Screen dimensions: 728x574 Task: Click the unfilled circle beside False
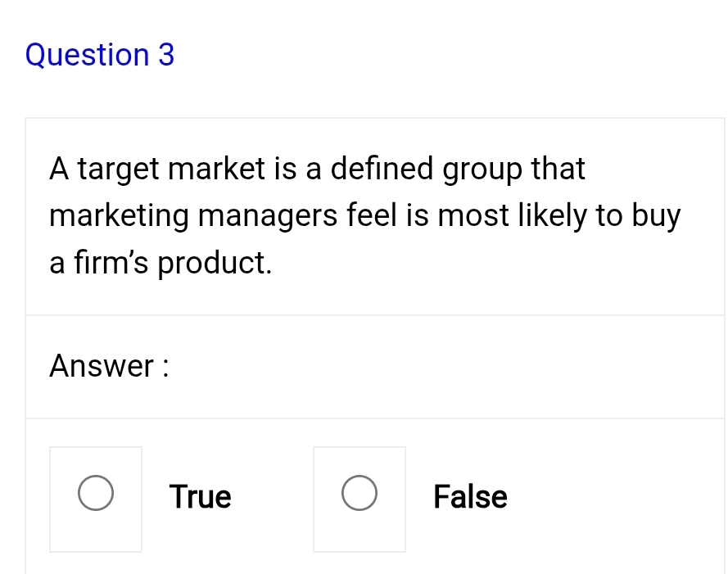click(359, 492)
